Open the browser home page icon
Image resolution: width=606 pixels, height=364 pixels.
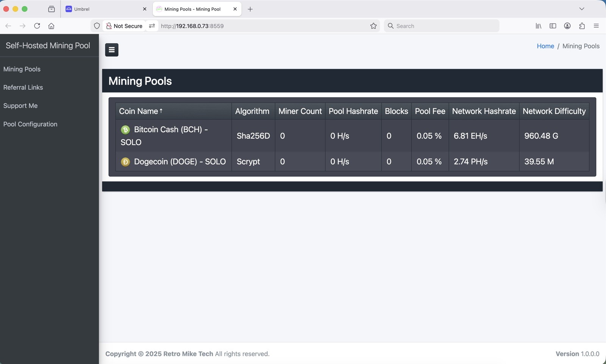click(52, 26)
